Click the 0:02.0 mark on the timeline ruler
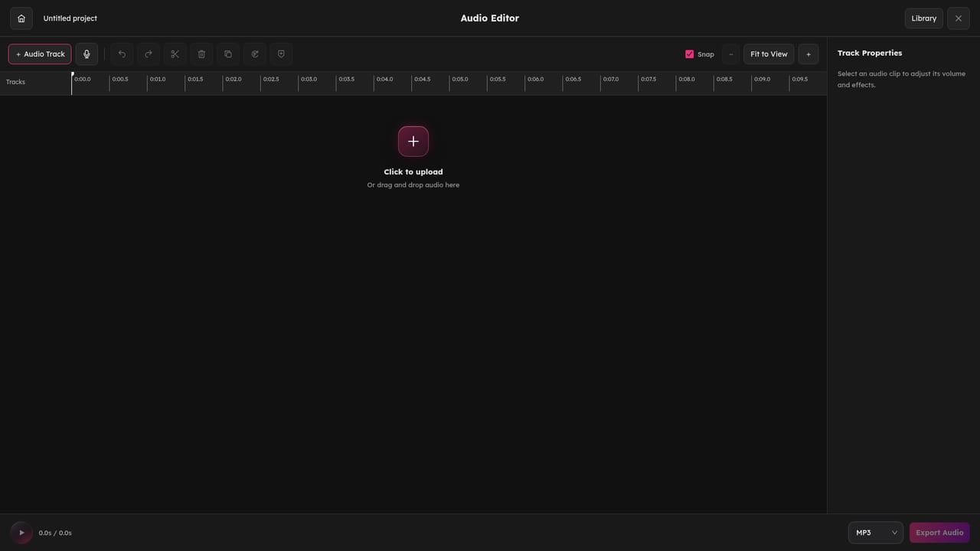Screen dimensions: 980x551 click(234, 80)
